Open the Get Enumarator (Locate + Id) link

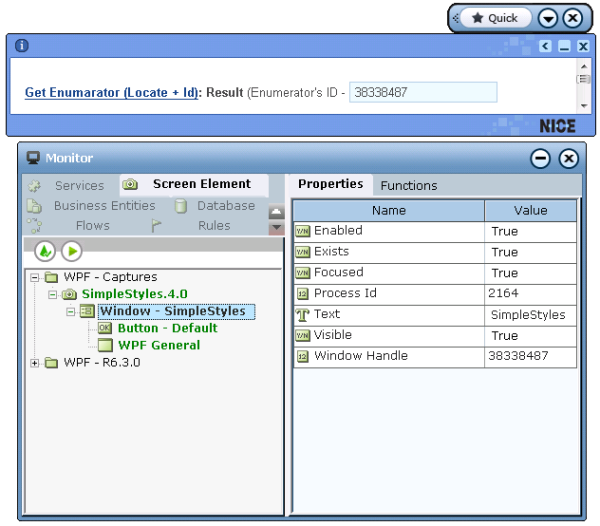coord(111,92)
